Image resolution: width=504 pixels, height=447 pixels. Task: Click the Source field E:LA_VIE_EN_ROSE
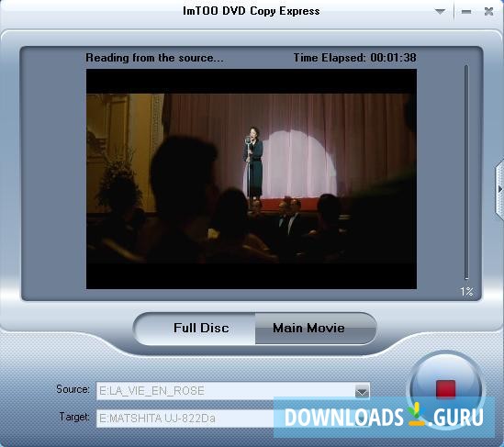pos(232,391)
